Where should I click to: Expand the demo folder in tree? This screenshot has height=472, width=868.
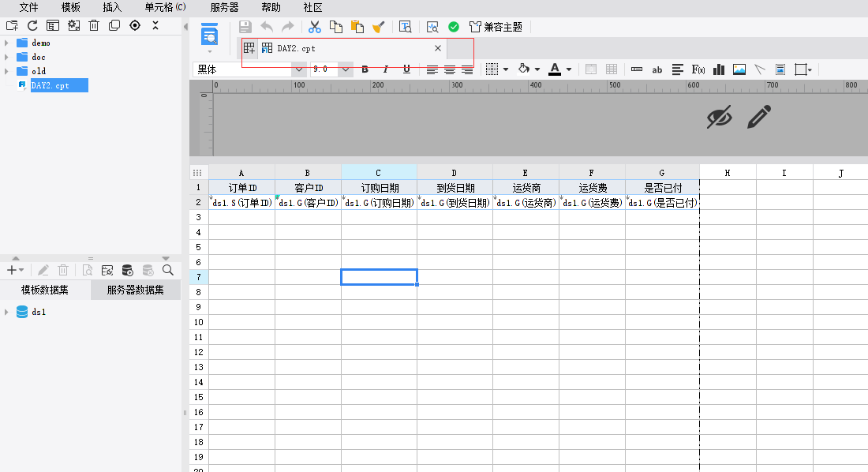[7, 43]
